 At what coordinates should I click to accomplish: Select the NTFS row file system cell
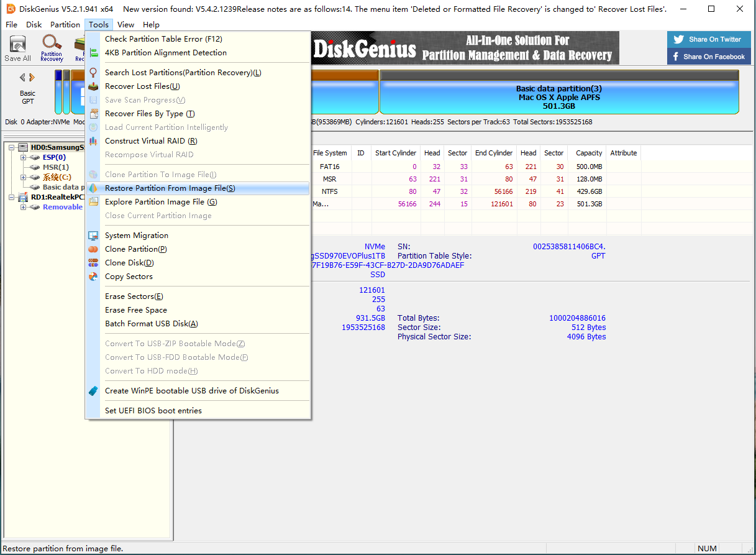pyautogui.click(x=329, y=191)
